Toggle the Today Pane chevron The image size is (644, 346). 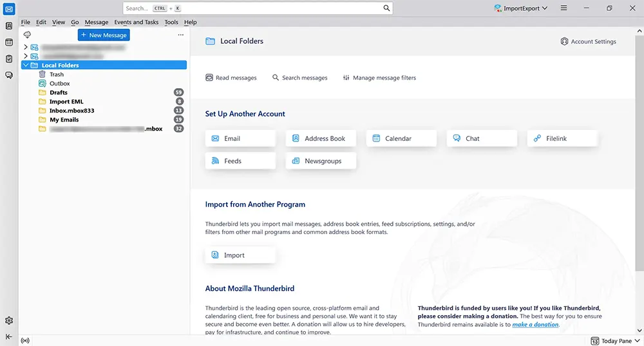637,341
